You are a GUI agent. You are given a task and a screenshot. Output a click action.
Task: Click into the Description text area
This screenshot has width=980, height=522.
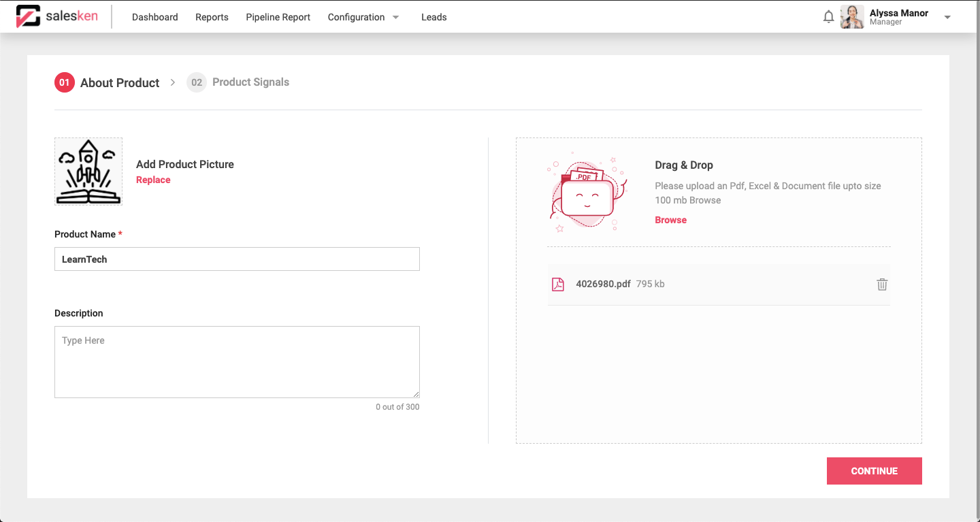coord(237,362)
